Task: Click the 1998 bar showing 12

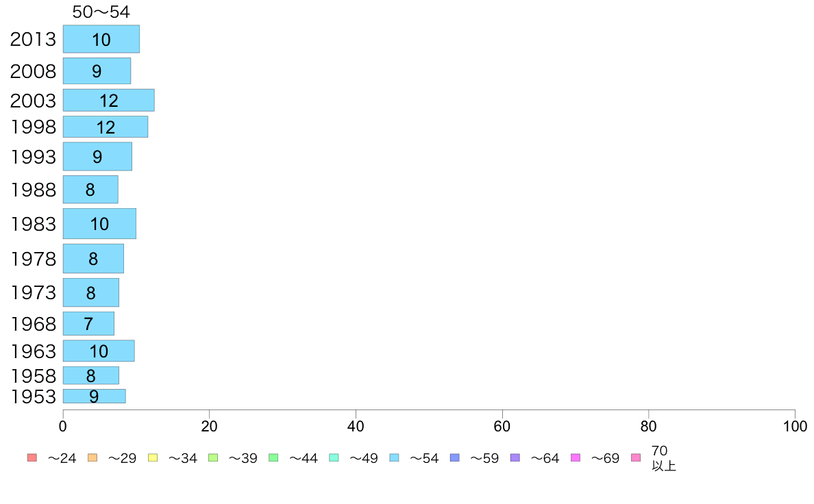Action: (106, 127)
